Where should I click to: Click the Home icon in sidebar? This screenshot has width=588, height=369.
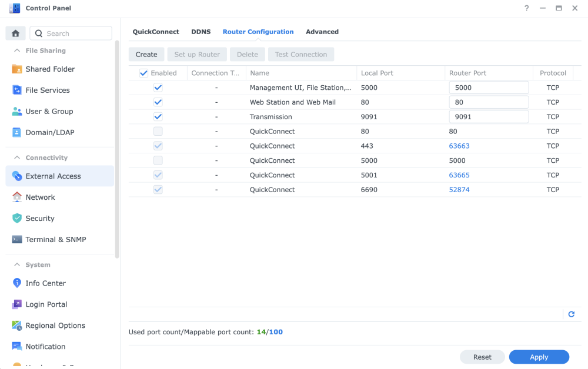15,33
